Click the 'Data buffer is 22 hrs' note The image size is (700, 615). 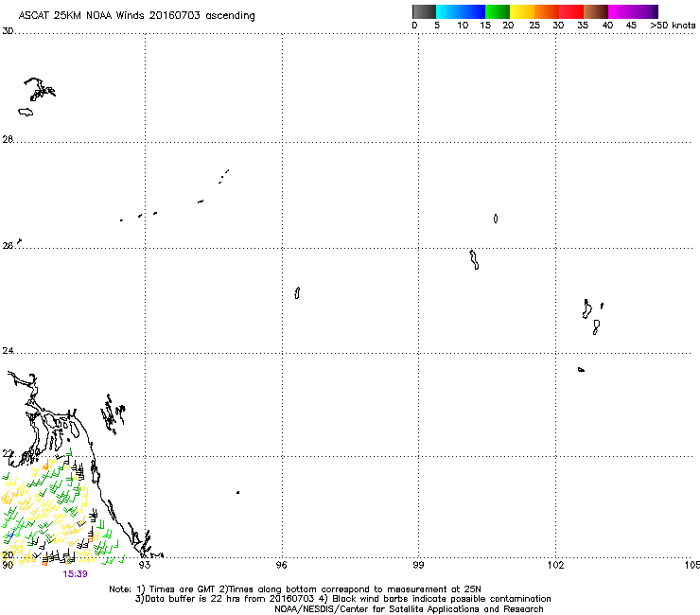(184, 599)
